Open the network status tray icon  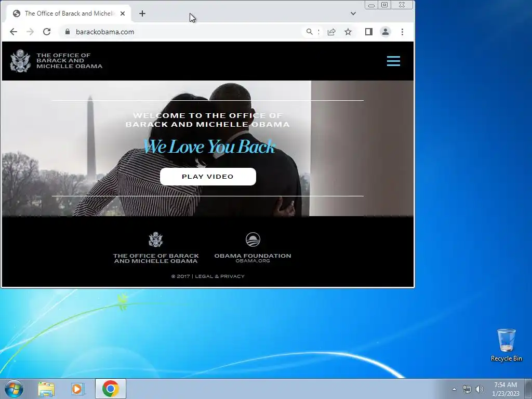(467, 389)
